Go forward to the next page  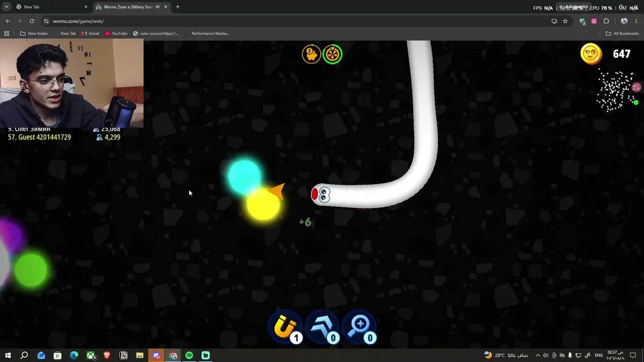20,21
